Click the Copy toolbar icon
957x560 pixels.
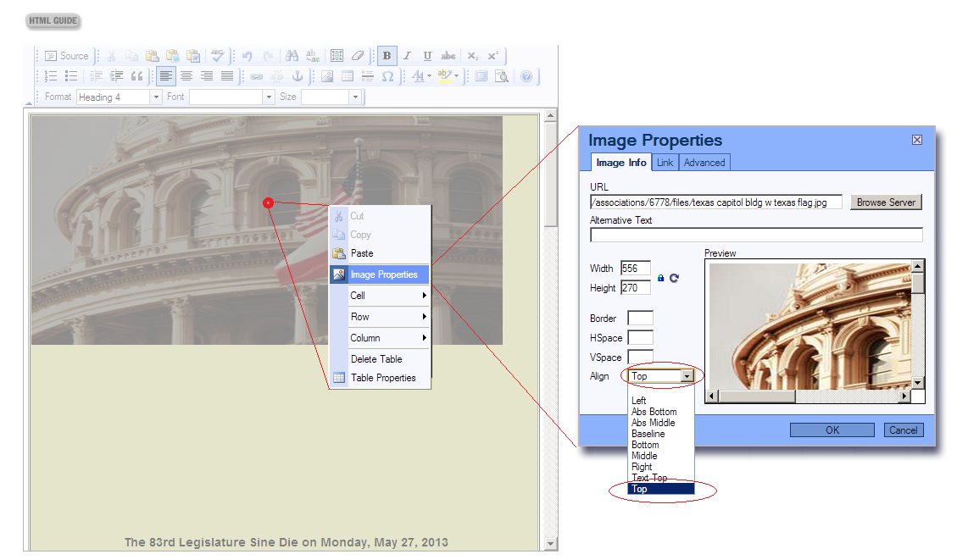131,56
